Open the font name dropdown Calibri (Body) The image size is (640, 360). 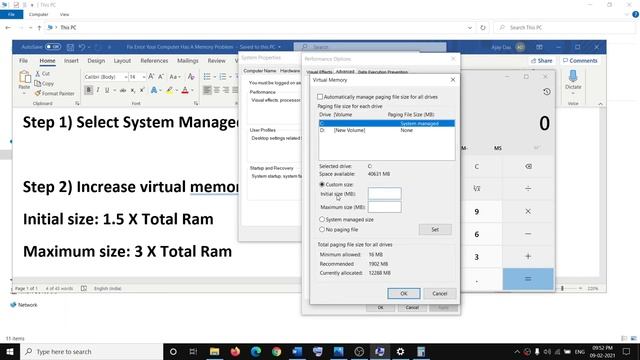125,77
